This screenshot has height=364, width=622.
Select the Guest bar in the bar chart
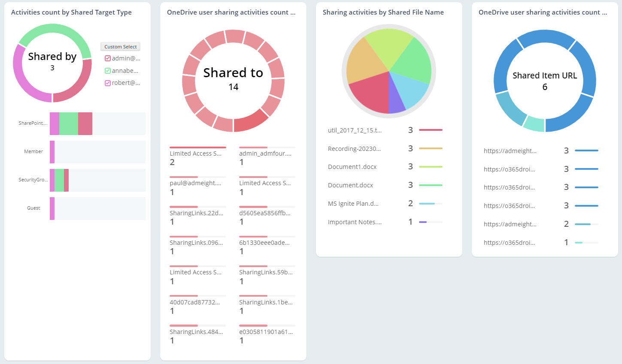coord(51,208)
